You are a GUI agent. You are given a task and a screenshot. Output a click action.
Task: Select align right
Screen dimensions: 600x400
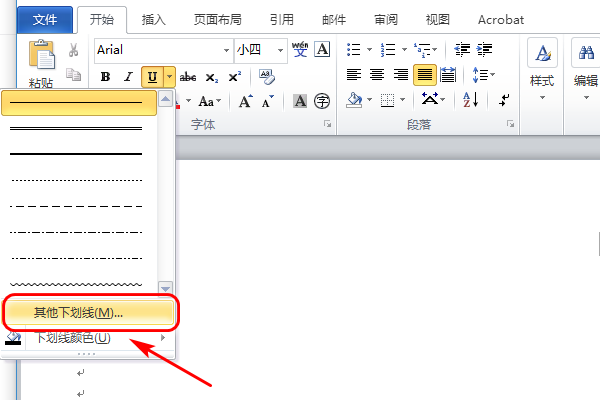[x=401, y=75]
